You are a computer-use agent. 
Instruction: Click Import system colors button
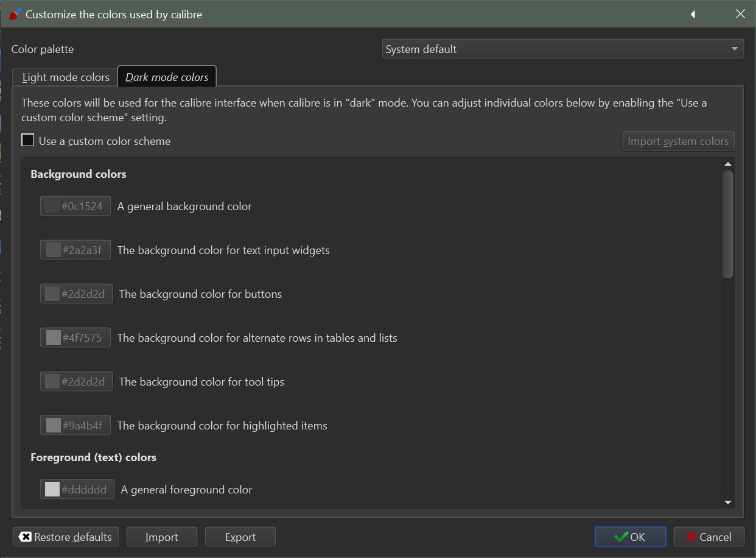[678, 141]
